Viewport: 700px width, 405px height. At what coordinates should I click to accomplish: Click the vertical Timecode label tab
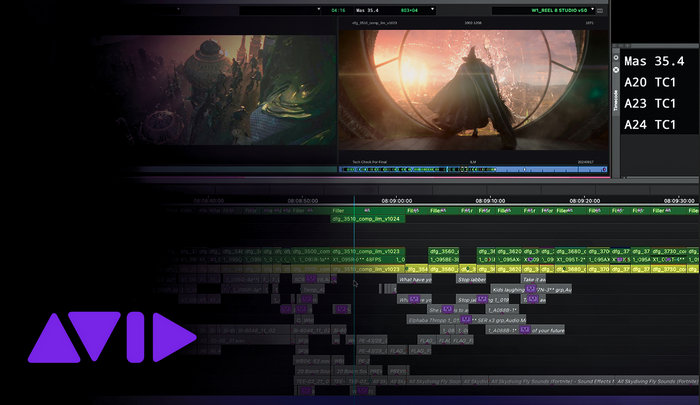[616, 100]
